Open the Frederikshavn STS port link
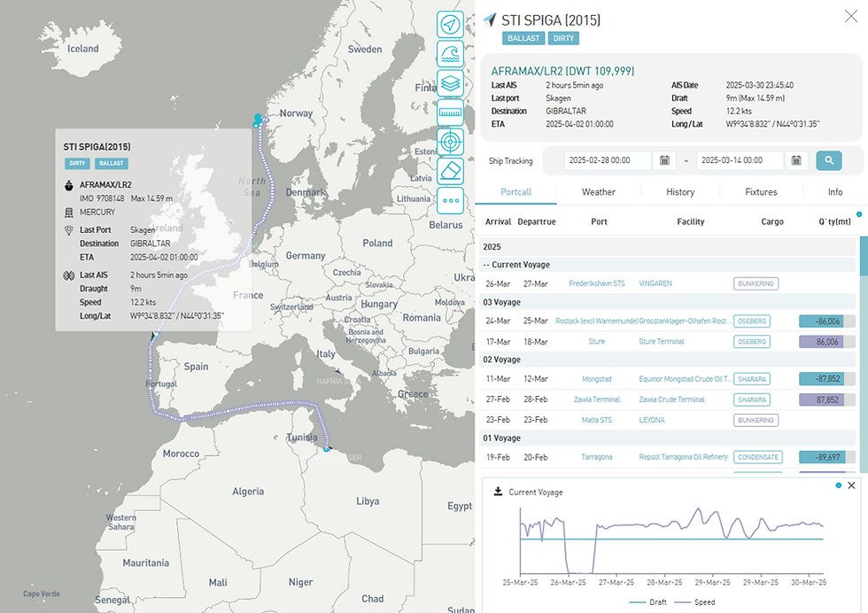This screenshot has height=613, width=868. 597,283
